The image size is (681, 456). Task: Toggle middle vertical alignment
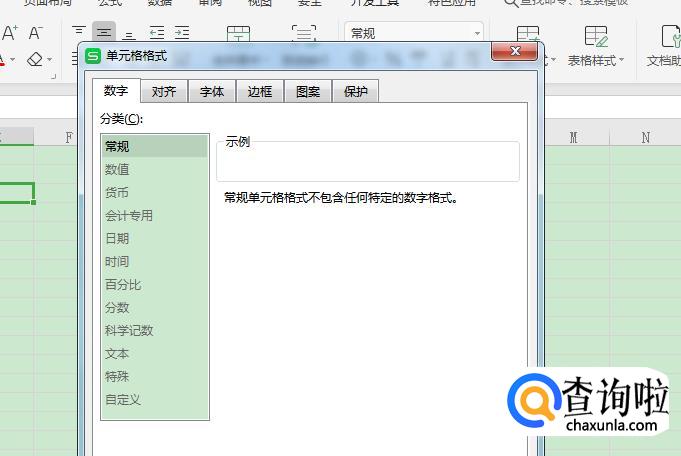point(104,33)
